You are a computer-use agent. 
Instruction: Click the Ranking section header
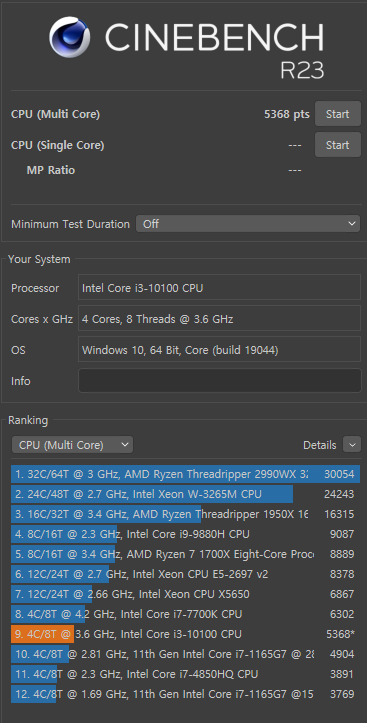(28, 421)
